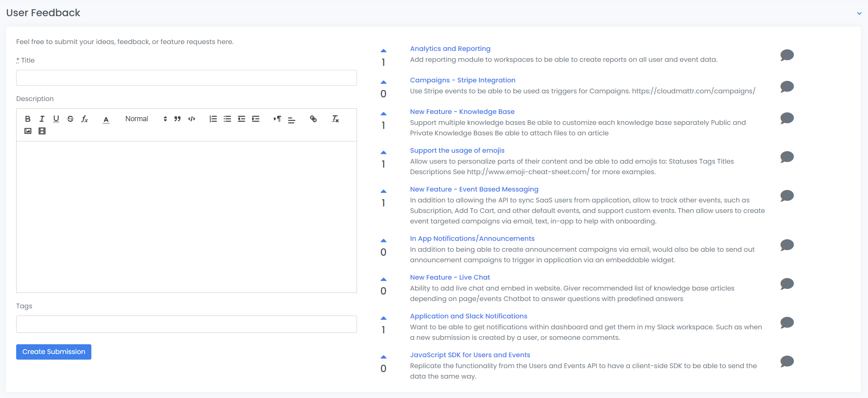Screen dimensions: 868x398
Task: Click into the Title input field
Action: click(186, 78)
